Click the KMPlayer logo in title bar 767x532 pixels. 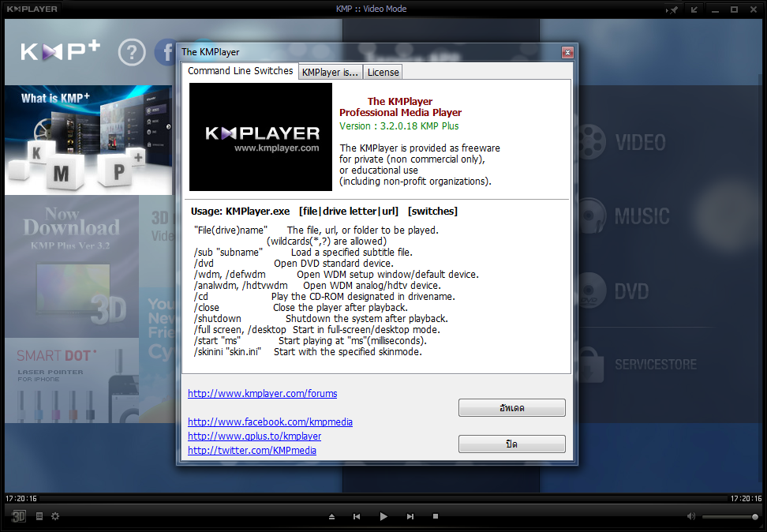click(x=32, y=9)
